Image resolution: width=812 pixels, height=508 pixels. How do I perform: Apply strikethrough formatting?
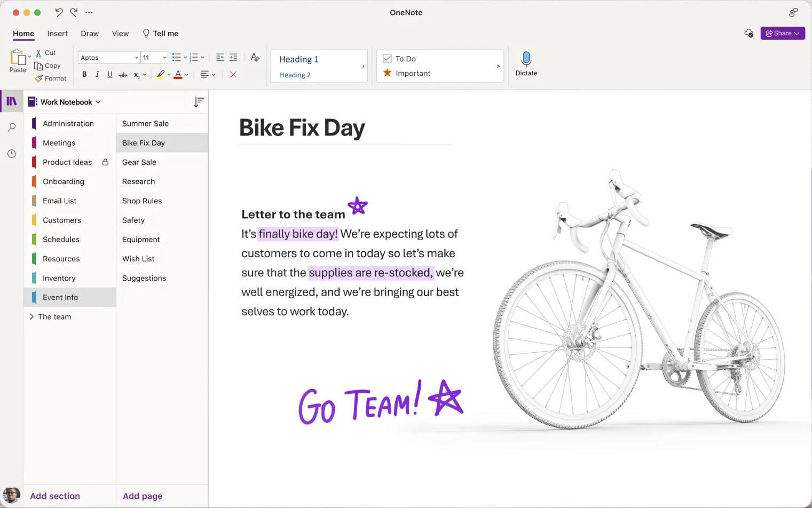click(x=123, y=75)
